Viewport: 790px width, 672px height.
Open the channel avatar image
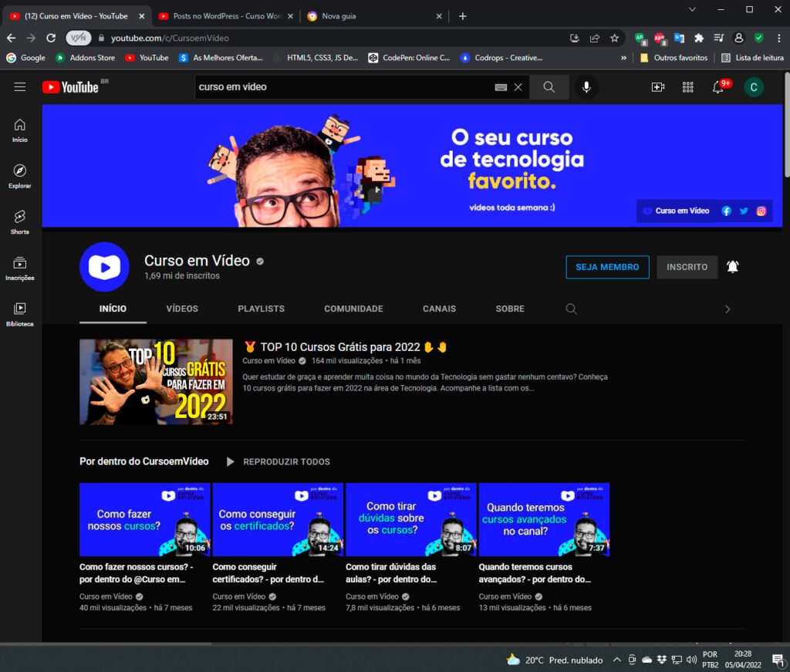104,267
